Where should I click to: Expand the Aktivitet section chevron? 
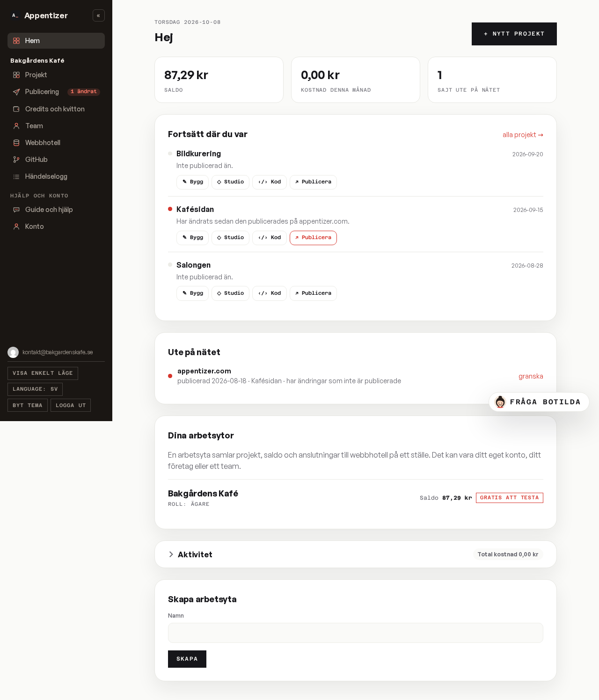[x=171, y=554]
